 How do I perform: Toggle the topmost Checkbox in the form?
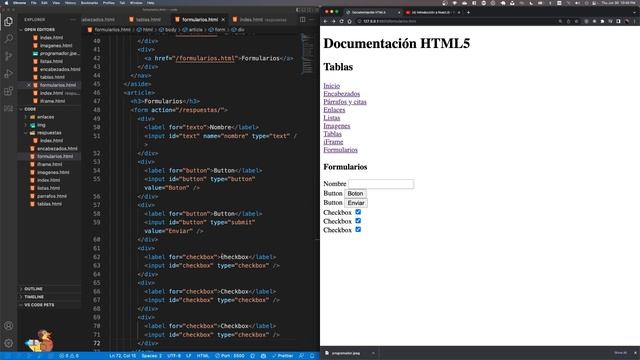pyautogui.click(x=358, y=212)
